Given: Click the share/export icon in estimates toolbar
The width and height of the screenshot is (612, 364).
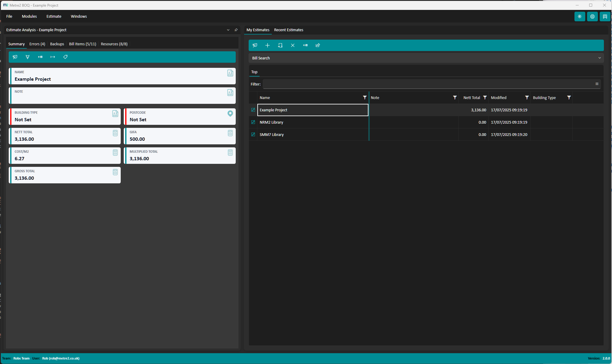Looking at the screenshot, I should coord(318,45).
